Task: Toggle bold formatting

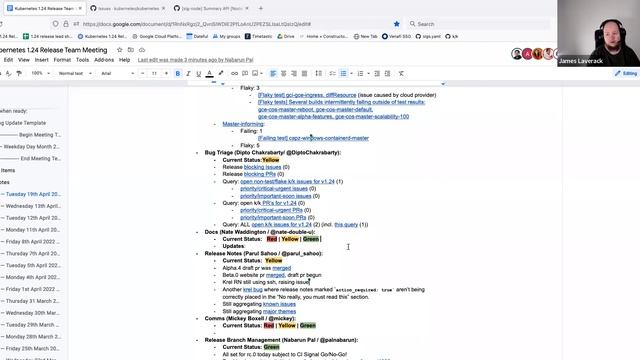Action: point(178,73)
